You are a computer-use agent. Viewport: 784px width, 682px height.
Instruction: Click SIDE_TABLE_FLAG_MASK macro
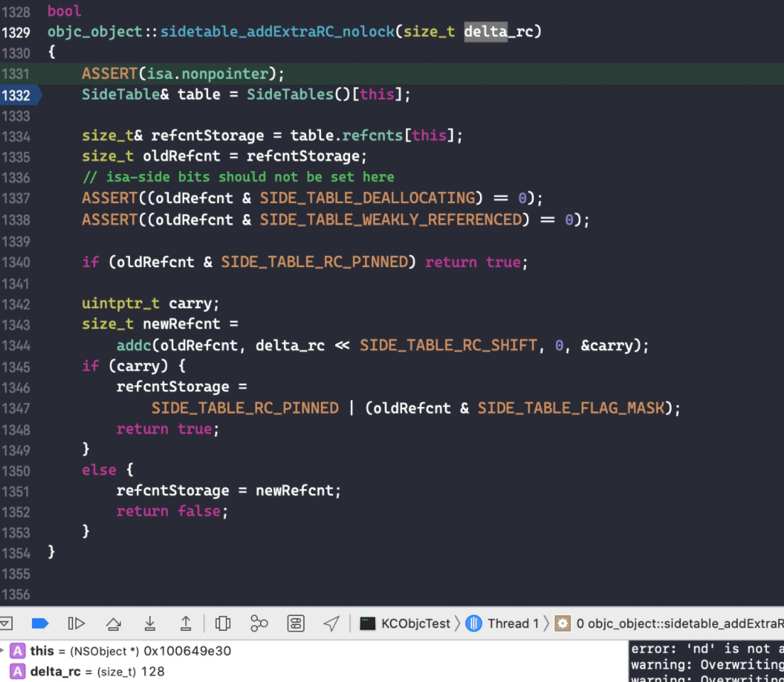click(571, 408)
